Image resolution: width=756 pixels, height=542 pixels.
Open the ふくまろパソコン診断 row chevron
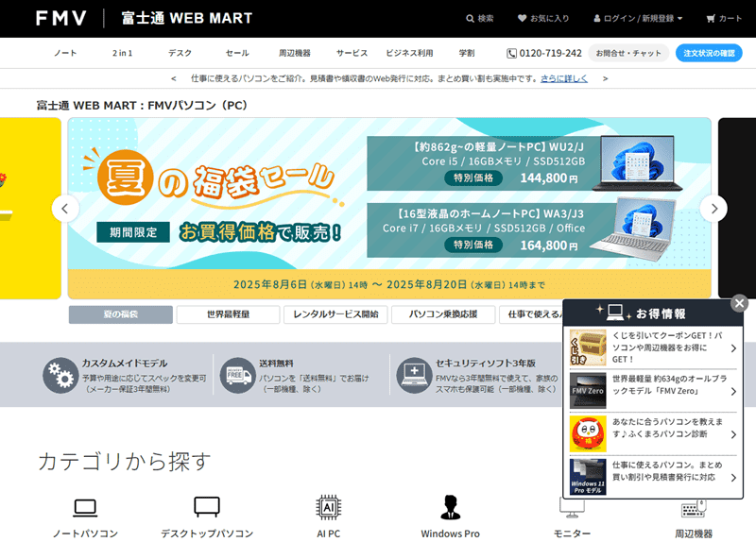tap(733, 434)
